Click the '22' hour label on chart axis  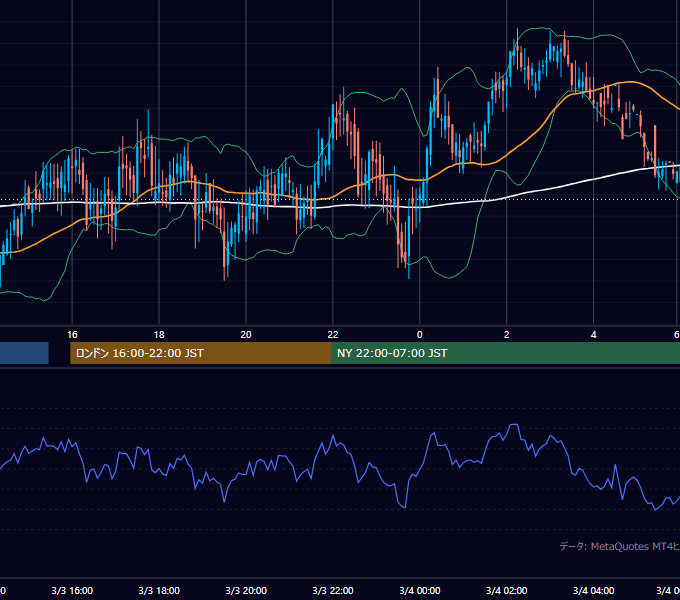click(333, 335)
